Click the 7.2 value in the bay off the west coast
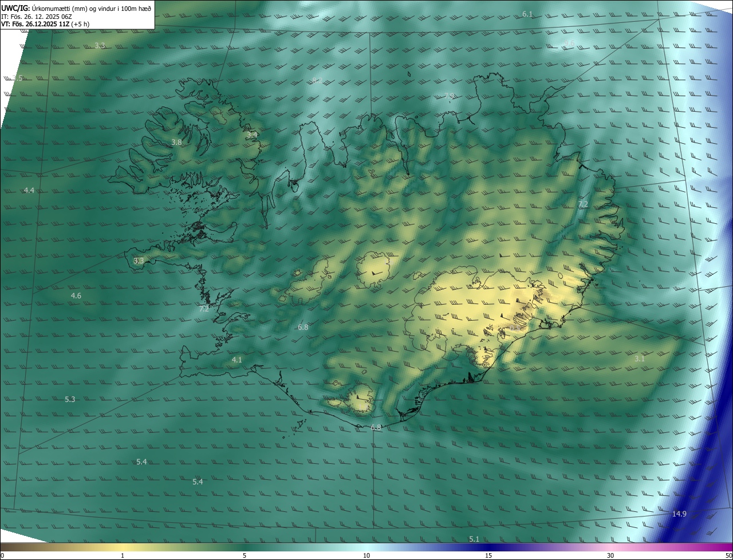733x560 pixels. coord(204,309)
